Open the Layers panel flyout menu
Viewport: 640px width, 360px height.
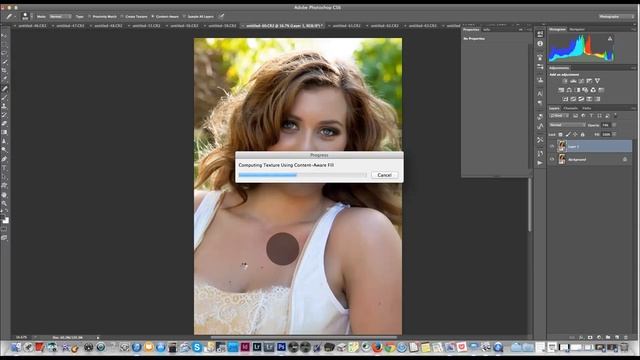633,108
